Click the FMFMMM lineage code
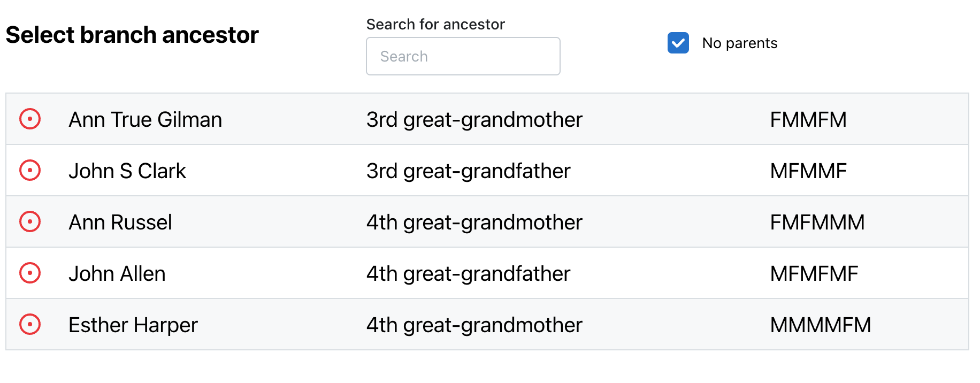980x383 pixels. coord(817,223)
